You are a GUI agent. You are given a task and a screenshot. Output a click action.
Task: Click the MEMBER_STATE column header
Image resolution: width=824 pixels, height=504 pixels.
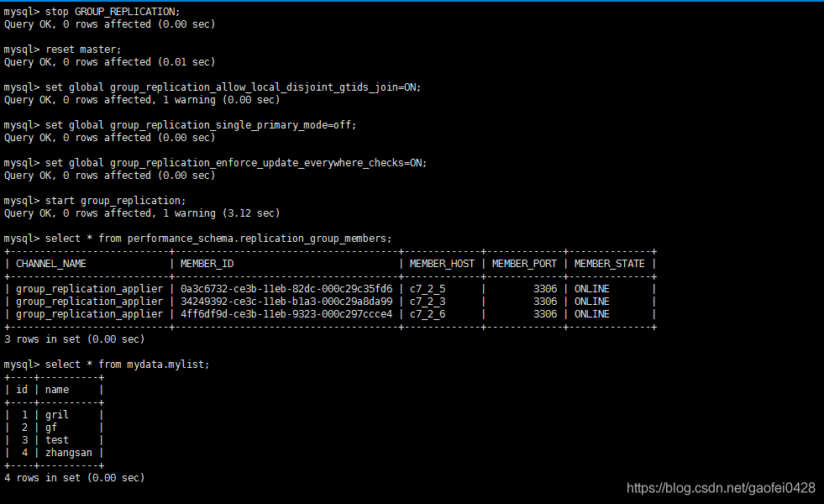[609, 264]
